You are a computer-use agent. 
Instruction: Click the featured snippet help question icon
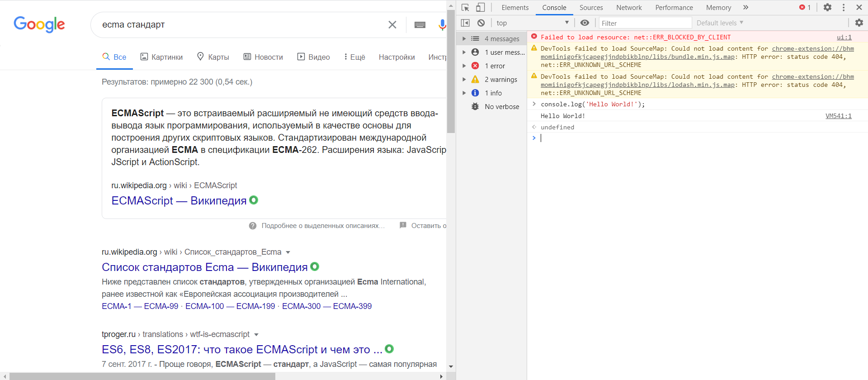(x=253, y=226)
